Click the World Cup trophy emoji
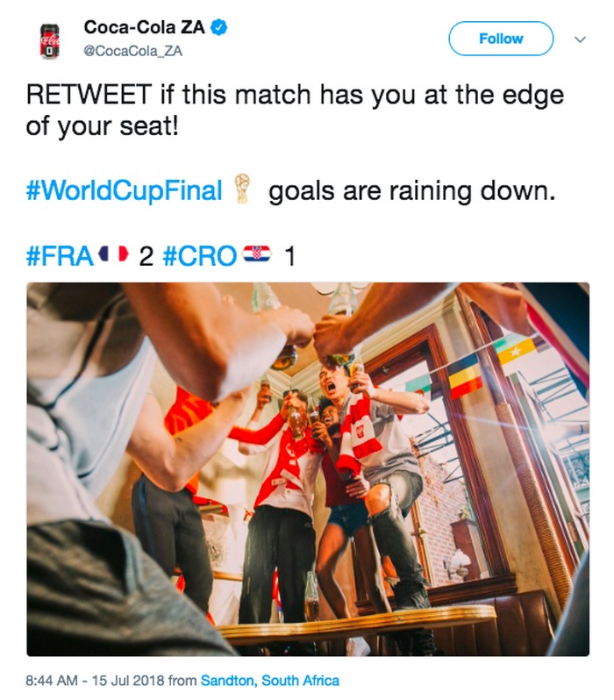 click(244, 190)
